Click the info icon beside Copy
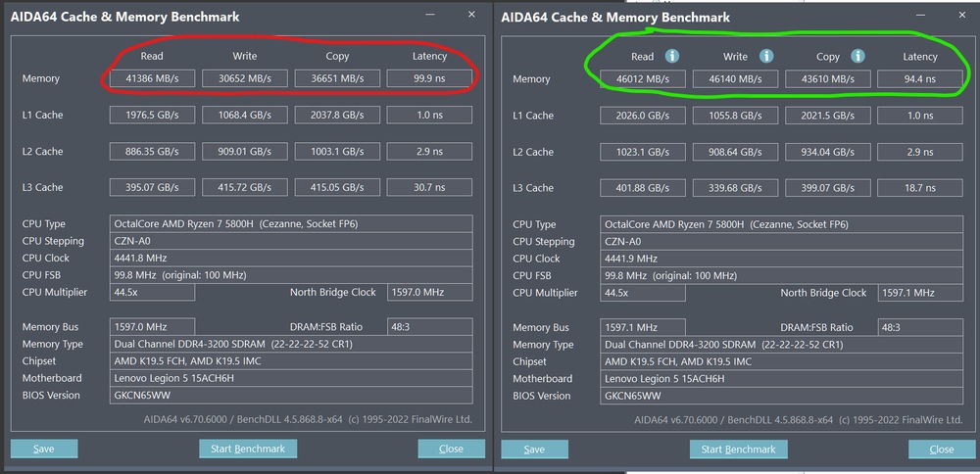The width and height of the screenshot is (980, 474). click(858, 56)
